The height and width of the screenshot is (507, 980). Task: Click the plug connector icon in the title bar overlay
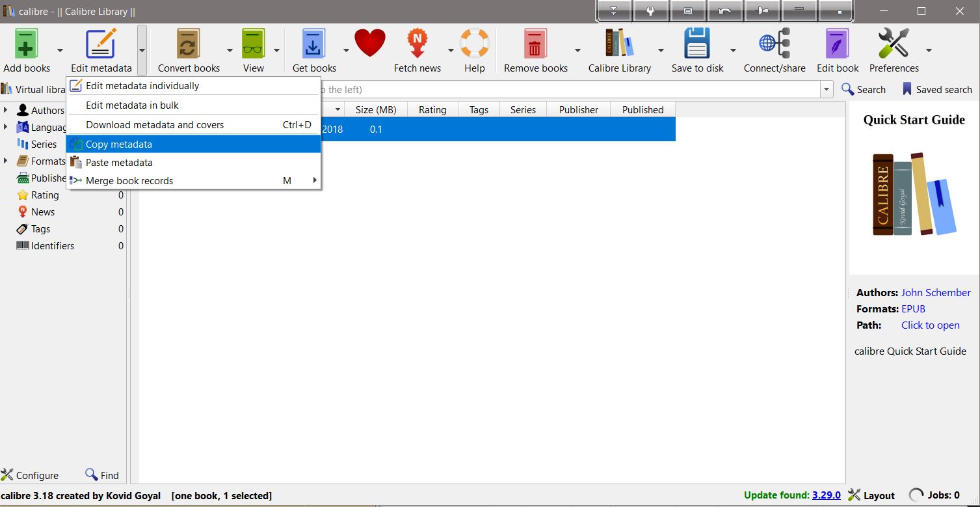[761, 11]
